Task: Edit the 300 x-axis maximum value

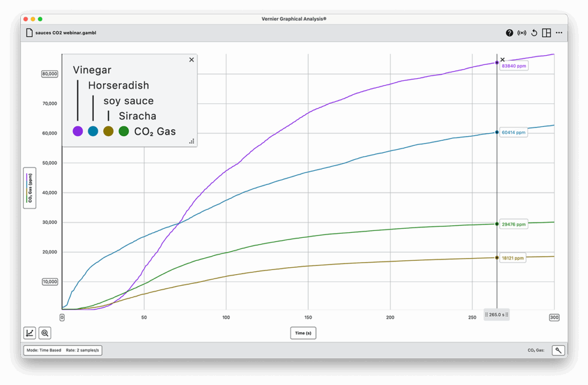Action: pos(554,317)
